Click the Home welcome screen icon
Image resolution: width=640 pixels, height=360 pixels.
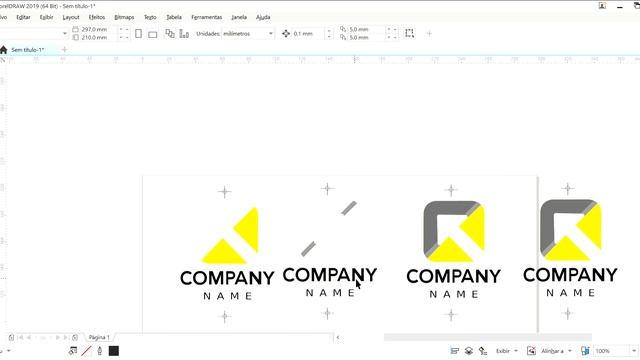[x=4, y=50]
